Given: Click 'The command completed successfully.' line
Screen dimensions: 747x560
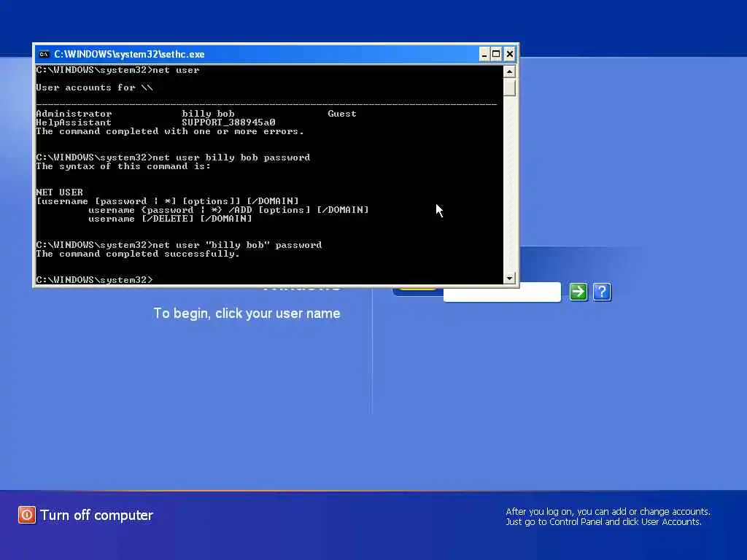Looking at the screenshot, I should point(138,254).
